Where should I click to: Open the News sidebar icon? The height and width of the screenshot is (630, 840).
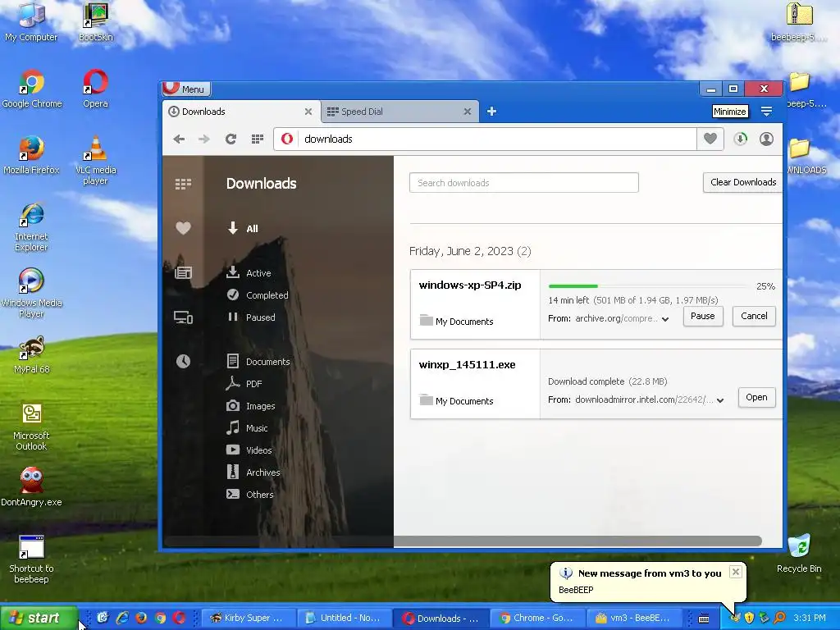pos(183,272)
